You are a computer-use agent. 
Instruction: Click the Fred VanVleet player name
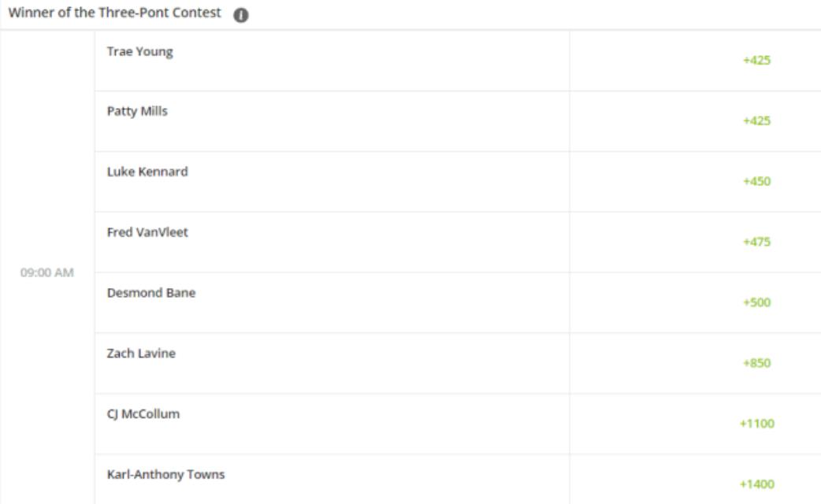pos(147,232)
